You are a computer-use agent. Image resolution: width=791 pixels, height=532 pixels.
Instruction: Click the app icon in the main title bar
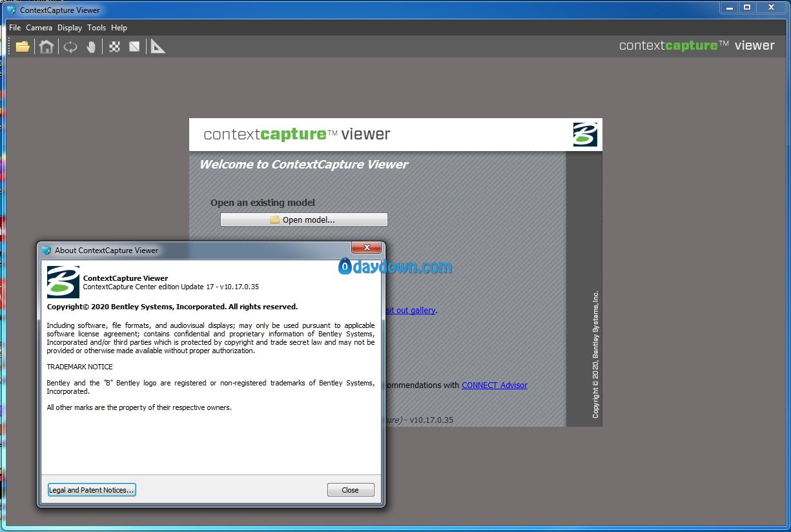coord(11,10)
